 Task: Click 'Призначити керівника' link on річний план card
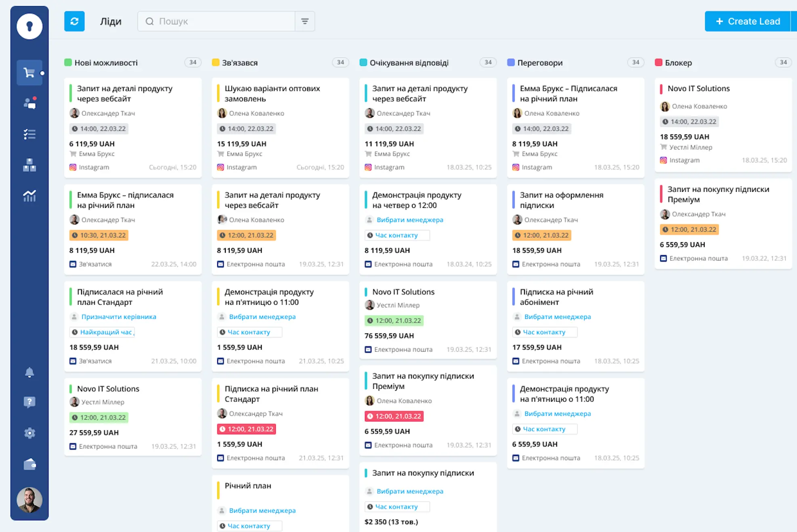(119, 316)
